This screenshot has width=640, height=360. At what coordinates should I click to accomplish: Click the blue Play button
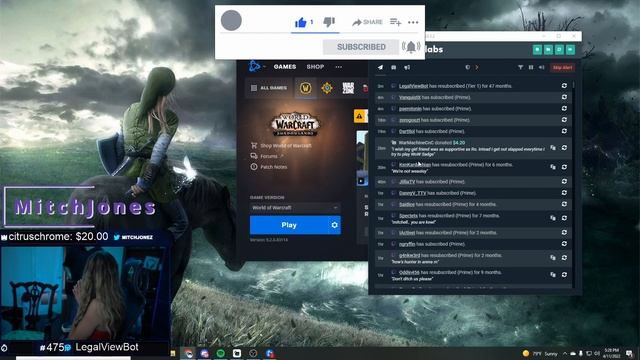pos(289,225)
